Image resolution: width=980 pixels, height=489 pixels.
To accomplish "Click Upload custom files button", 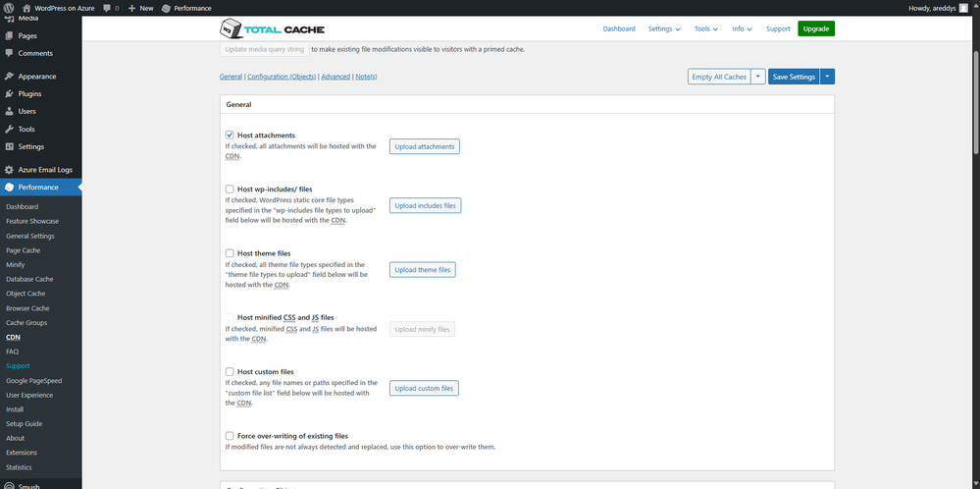I will [424, 388].
